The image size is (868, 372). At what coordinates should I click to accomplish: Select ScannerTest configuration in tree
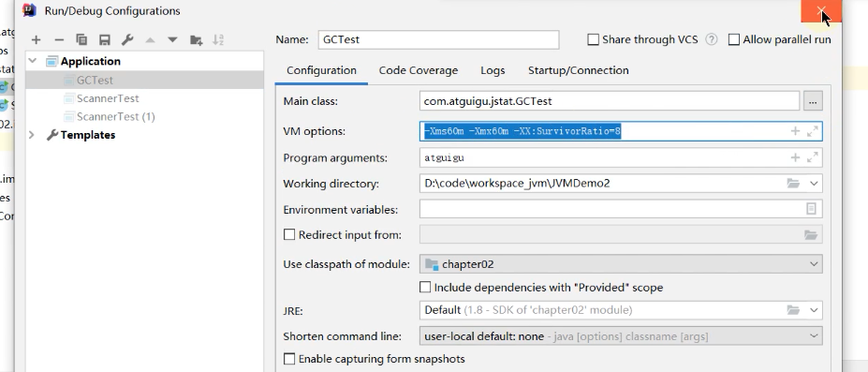tap(108, 98)
